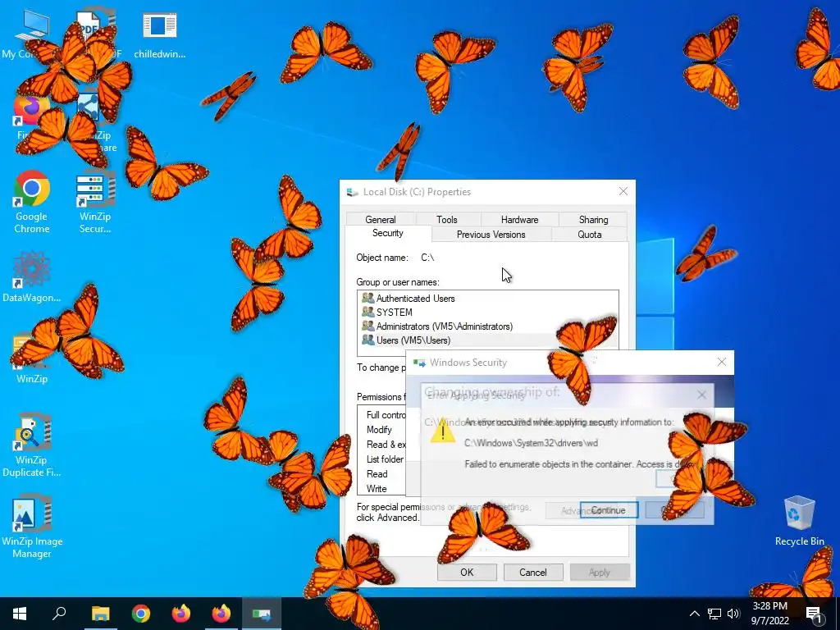
Task: Switch to the Sharing tab
Action: (594, 219)
